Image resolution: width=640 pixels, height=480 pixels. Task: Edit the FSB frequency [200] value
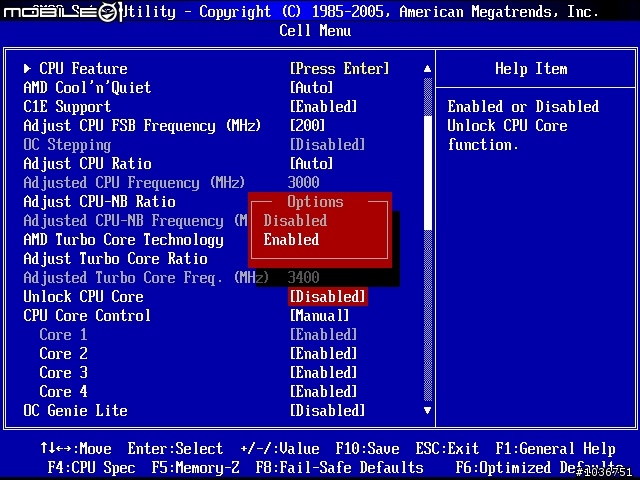[x=307, y=126]
